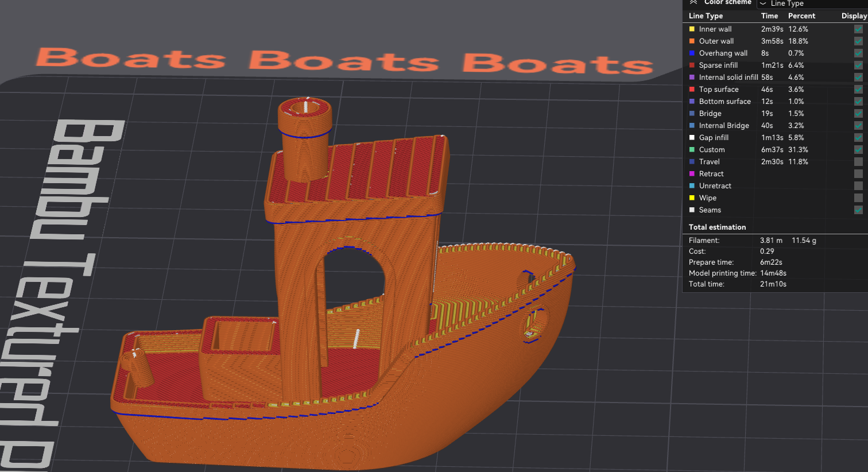Disable display of Inner wall lines

coord(858,29)
